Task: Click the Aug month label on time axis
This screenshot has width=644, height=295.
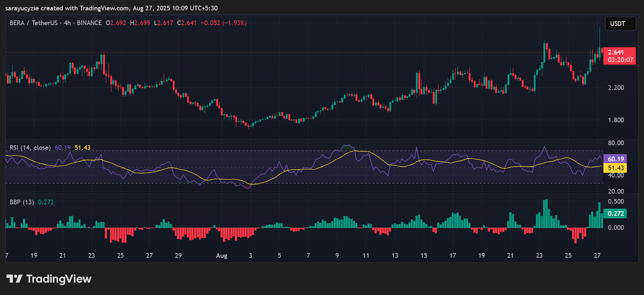Action: pos(221,256)
